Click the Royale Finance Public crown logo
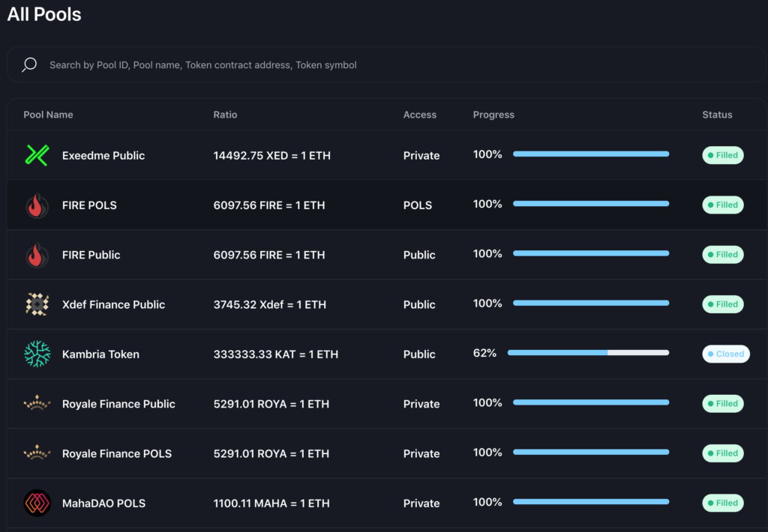 (x=37, y=404)
